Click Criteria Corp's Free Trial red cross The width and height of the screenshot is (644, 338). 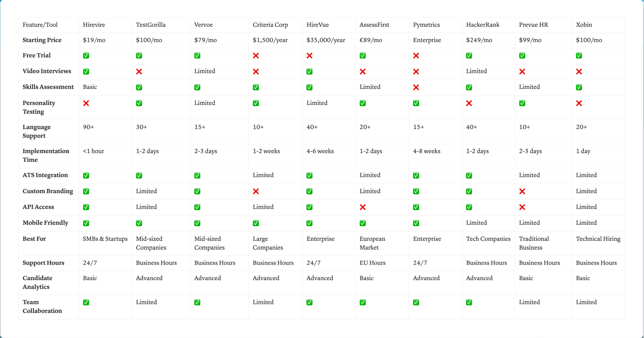(256, 56)
